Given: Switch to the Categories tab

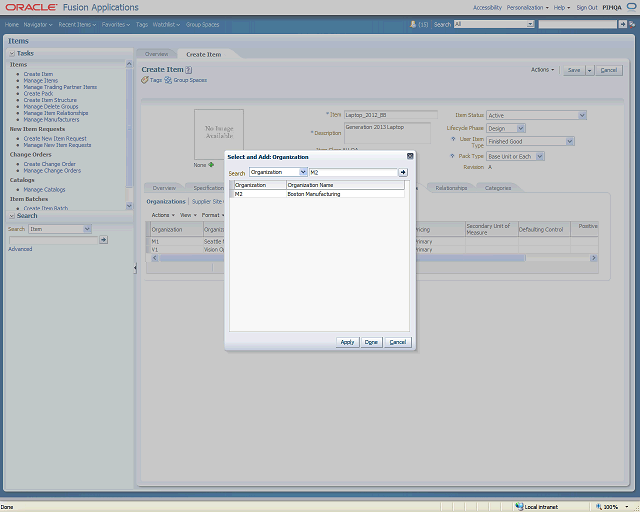Looking at the screenshot, I should coord(498,188).
